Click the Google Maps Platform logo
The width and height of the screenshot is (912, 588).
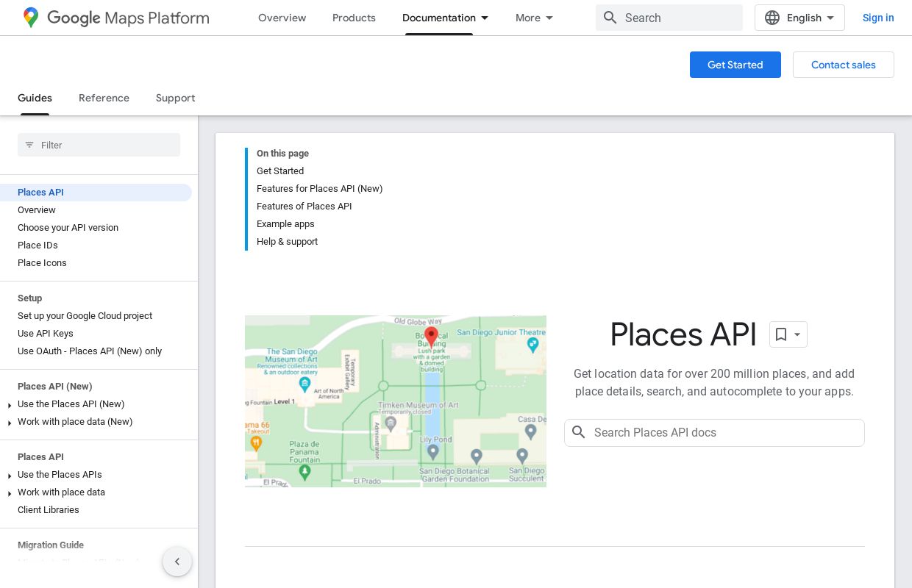pyautogui.click(x=115, y=18)
